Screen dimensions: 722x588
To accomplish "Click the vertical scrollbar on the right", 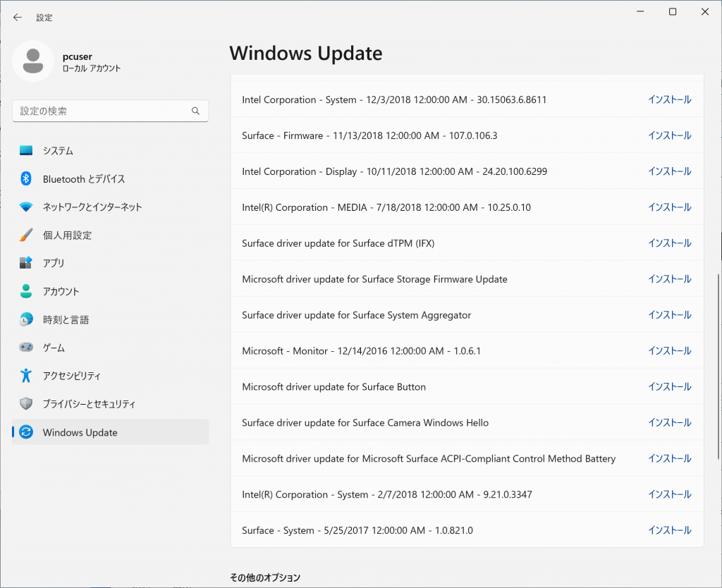I will point(718,367).
